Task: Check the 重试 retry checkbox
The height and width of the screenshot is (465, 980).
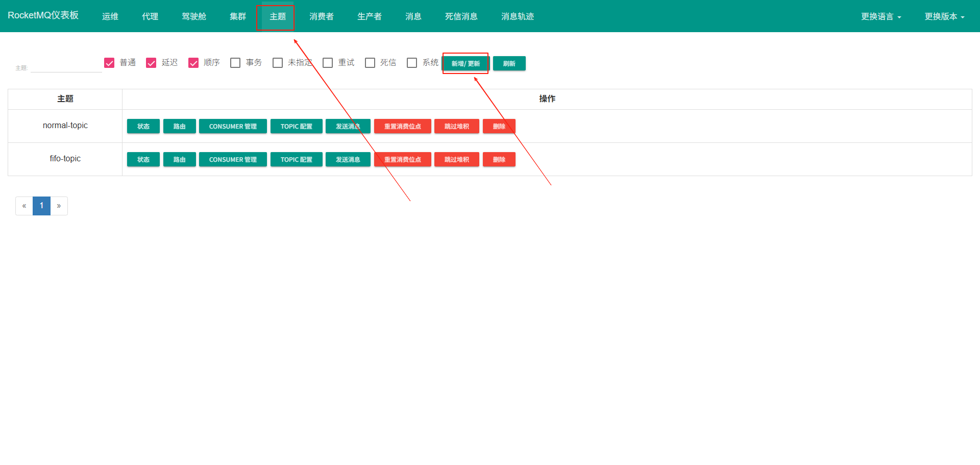Action: [x=328, y=63]
